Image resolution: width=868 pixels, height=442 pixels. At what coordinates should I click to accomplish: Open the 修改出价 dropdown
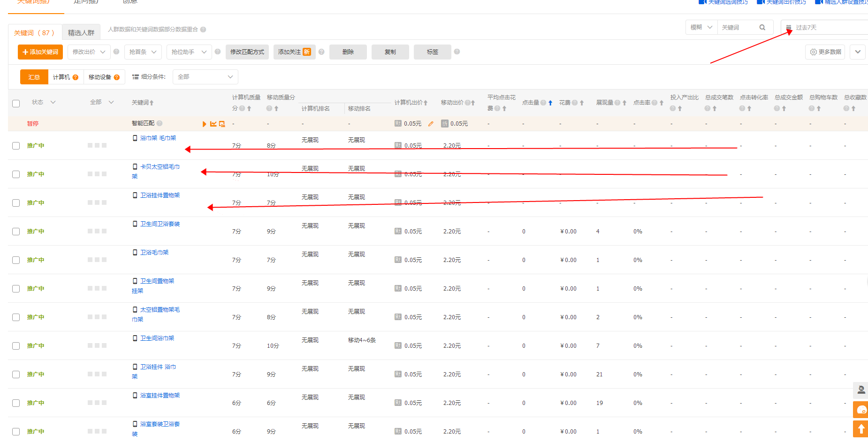(x=89, y=52)
